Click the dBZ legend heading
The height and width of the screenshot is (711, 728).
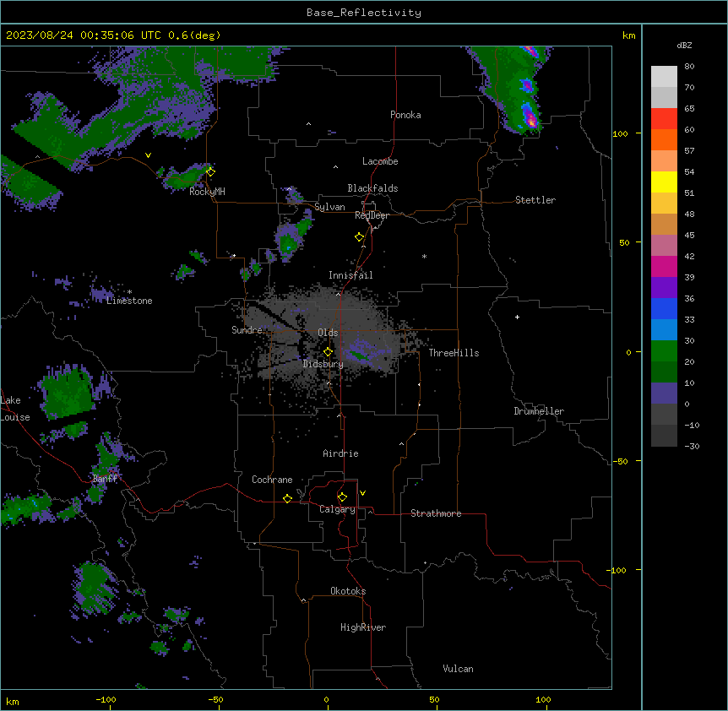click(x=684, y=45)
